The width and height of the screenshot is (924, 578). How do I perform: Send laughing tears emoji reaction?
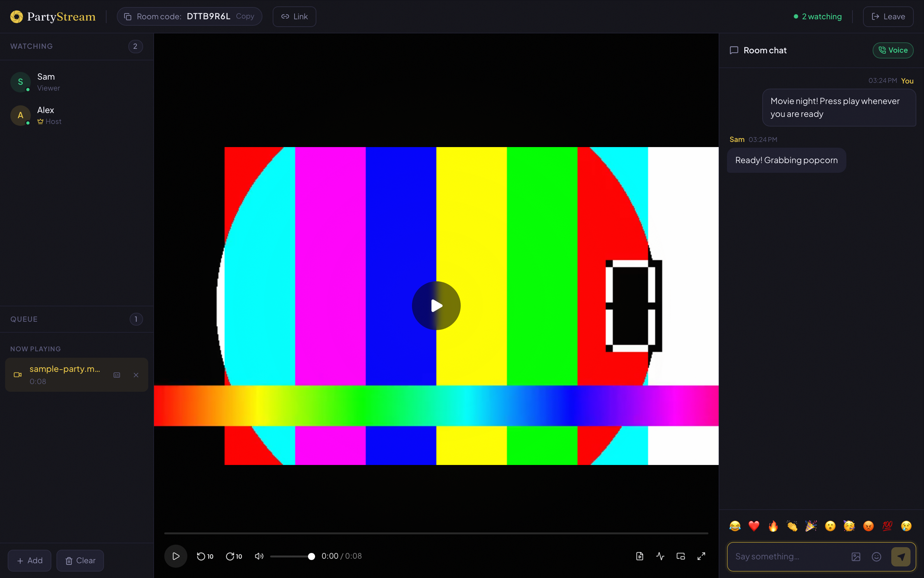[x=735, y=526]
